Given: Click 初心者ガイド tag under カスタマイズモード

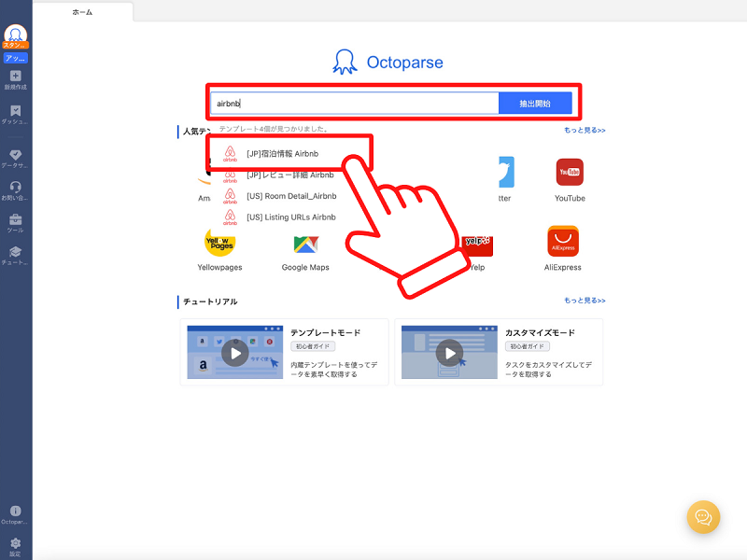Looking at the screenshot, I should 527,346.
